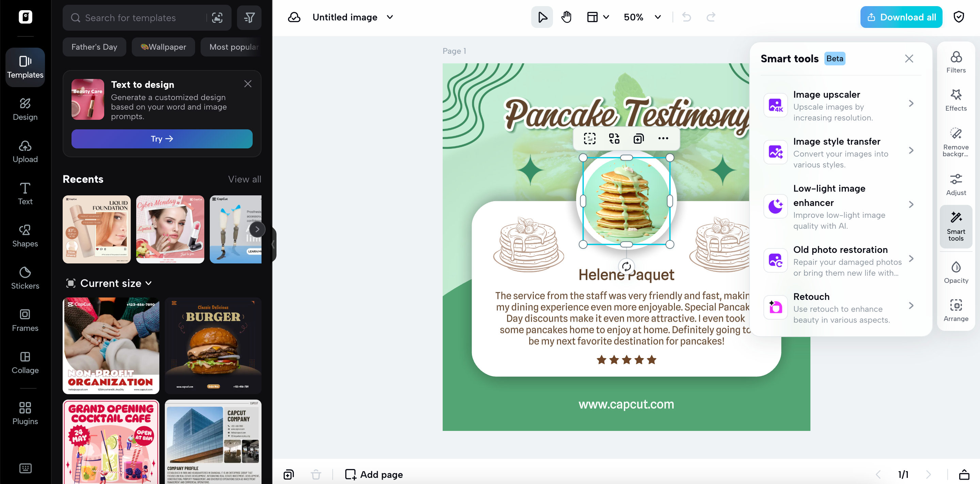
Task: Select the Wallpaper category tab
Action: (x=163, y=47)
